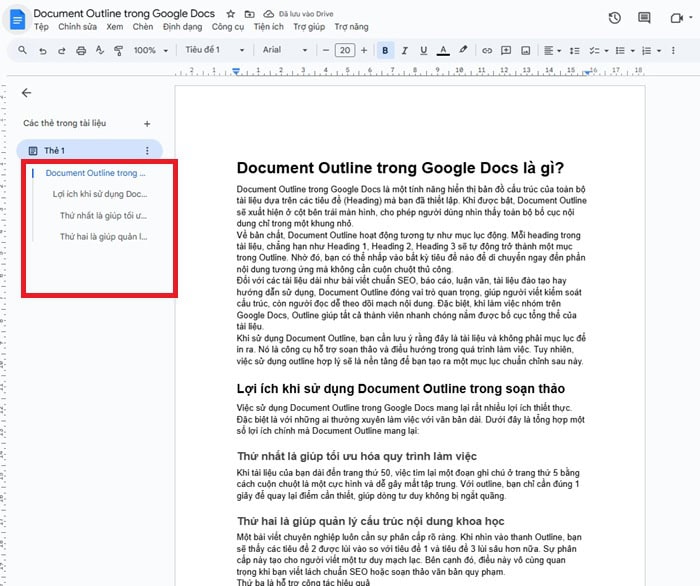Open line and paragraph spacing

[x=575, y=51]
